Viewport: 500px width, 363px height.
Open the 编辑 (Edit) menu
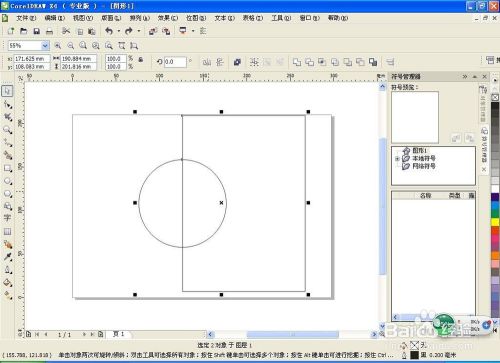pyautogui.click(x=55, y=18)
